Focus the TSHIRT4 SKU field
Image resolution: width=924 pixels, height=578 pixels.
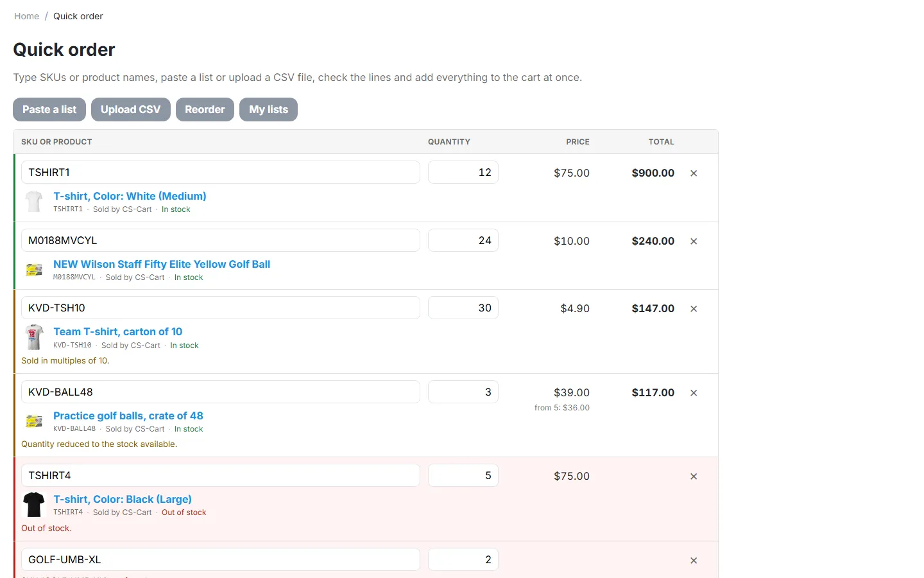click(x=221, y=475)
